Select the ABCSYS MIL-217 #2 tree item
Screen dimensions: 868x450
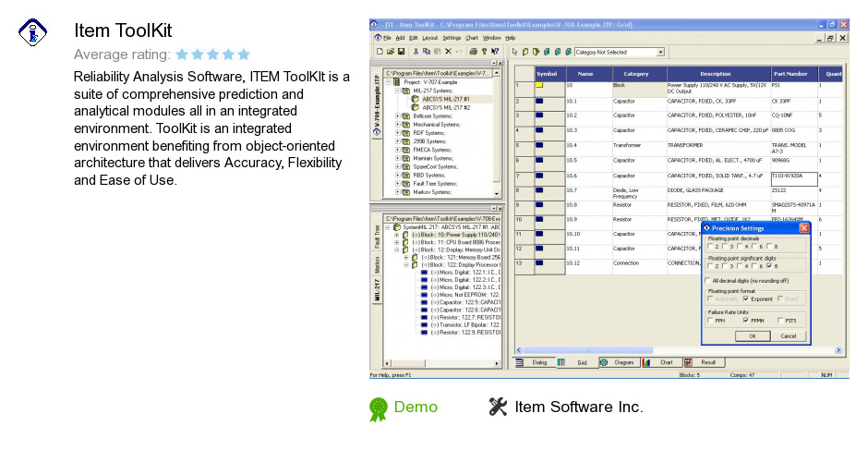(446, 107)
